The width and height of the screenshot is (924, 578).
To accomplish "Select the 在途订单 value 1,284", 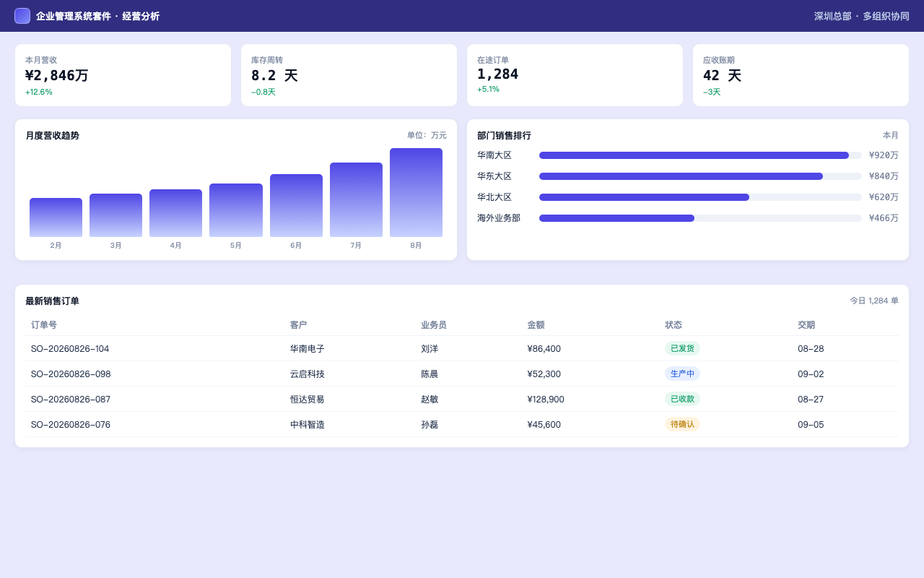I will 497,74.
